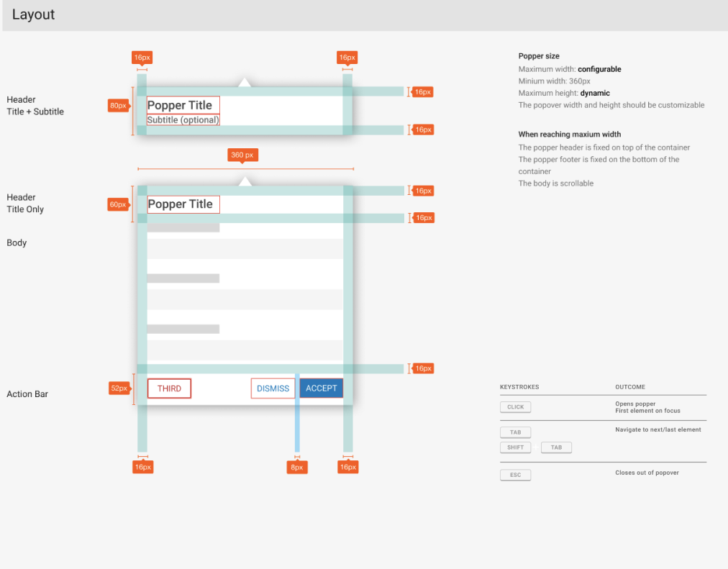Click the Subtitle (optional) text box

tap(183, 120)
